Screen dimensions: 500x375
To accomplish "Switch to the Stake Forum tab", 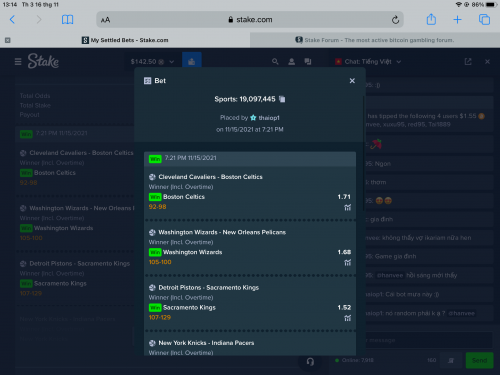I will pos(375,40).
